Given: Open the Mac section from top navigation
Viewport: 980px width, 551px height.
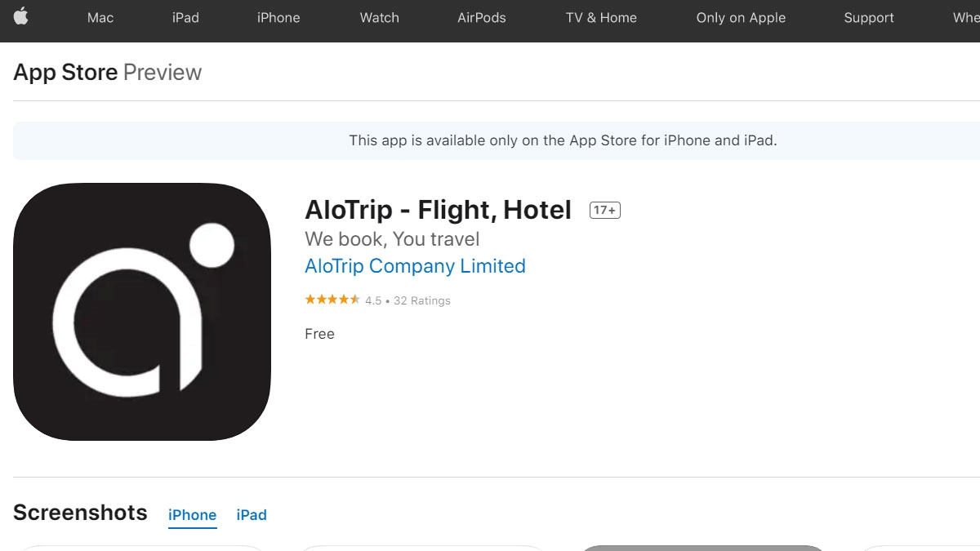Looking at the screenshot, I should pos(100,17).
